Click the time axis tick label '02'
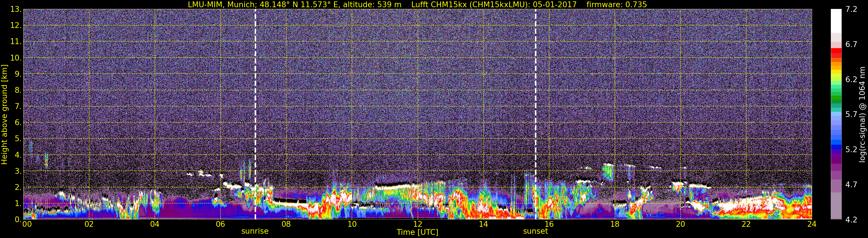 (89, 224)
